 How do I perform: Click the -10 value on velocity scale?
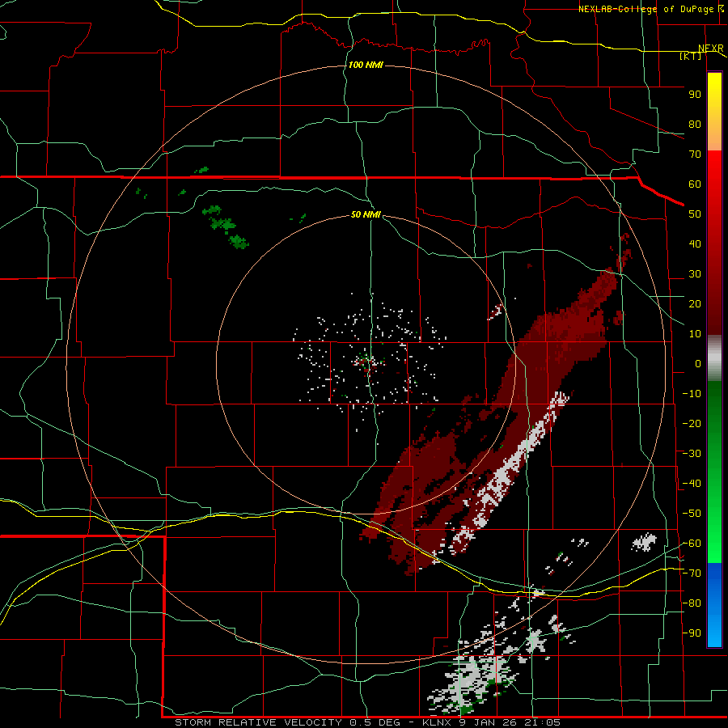692,394
